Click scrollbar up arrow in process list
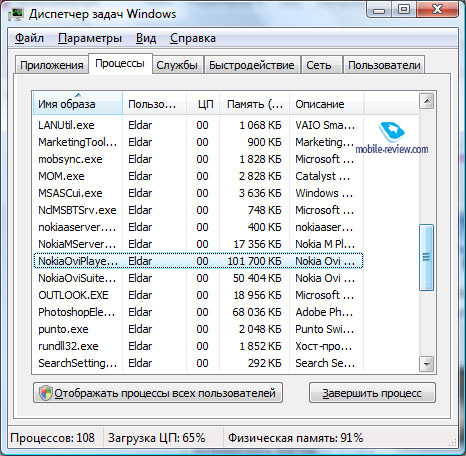This screenshot has width=466, height=456. coord(426,101)
